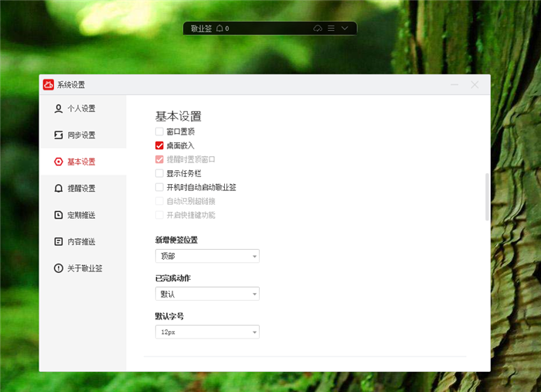This screenshot has width=541, height=392.
Task: Click the 基本设置 red gear icon
Action: [58, 162]
